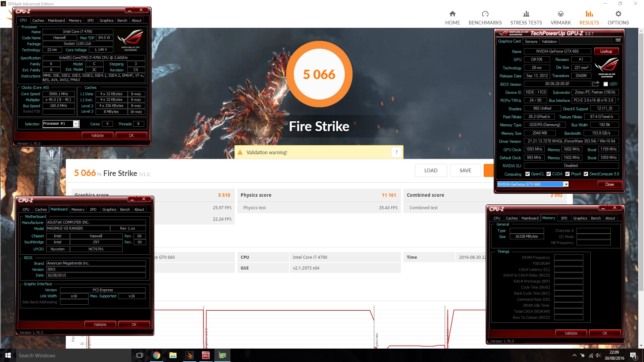Open Task View on the taskbar

coord(140,355)
